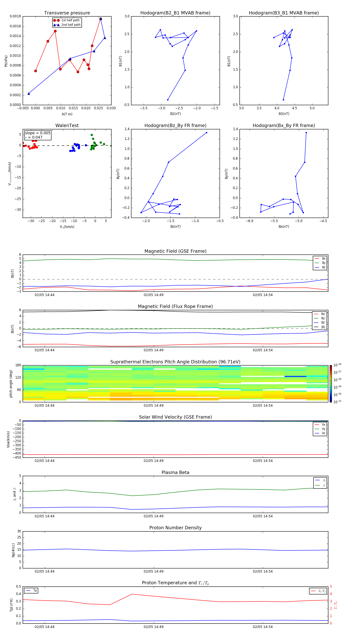Click the 'Hodogram(B3_B1 MVAB frame)' title
This screenshot has width=351, height=644.
coord(284,13)
